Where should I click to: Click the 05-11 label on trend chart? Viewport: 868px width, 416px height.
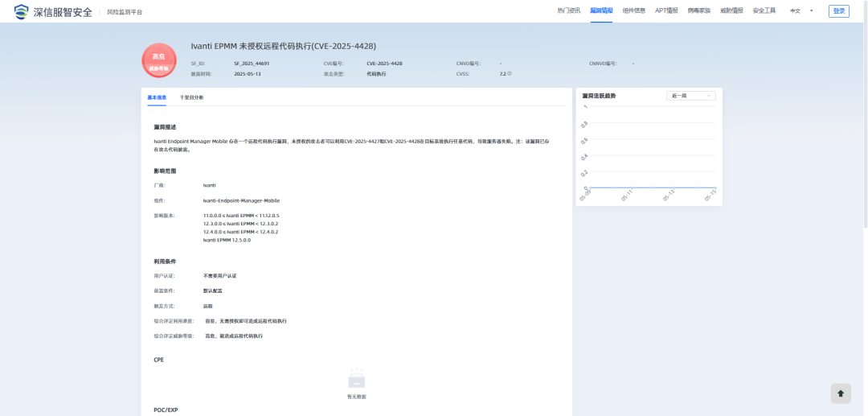(x=627, y=196)
